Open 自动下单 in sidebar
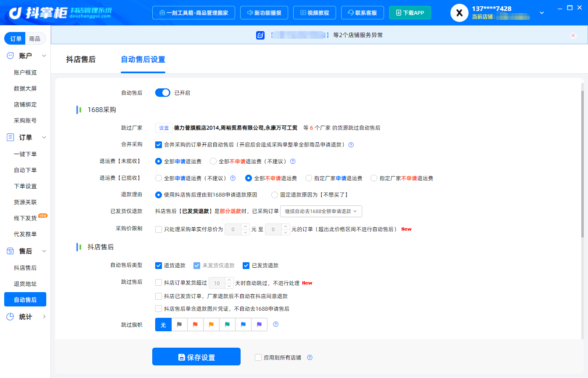588x378 pixels. (x=25, y=170)
